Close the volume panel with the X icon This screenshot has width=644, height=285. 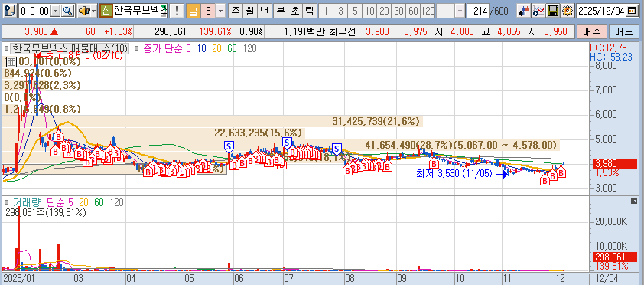tap(633, 201)
